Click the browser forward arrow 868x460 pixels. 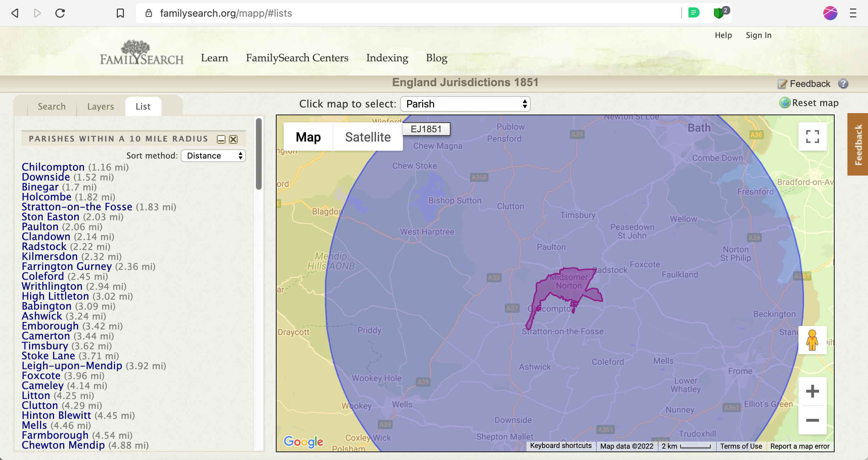point(37,13)
